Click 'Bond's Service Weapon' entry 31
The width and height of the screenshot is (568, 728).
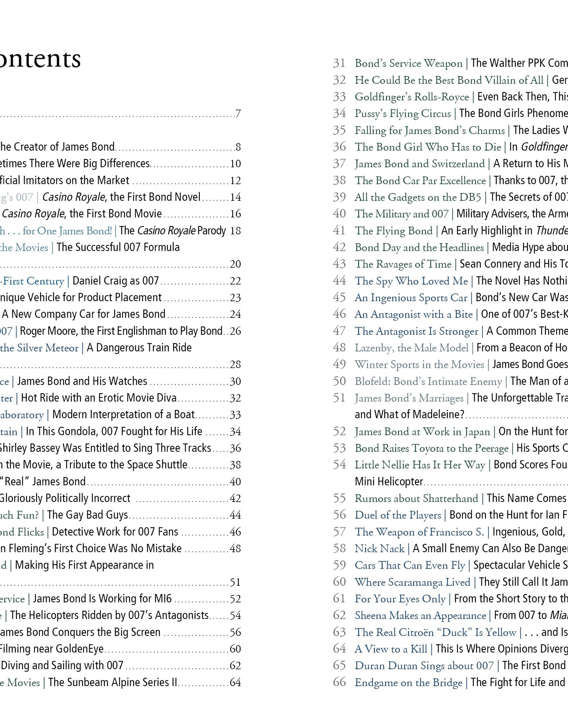pyautogui.click(x=408, y=64)
